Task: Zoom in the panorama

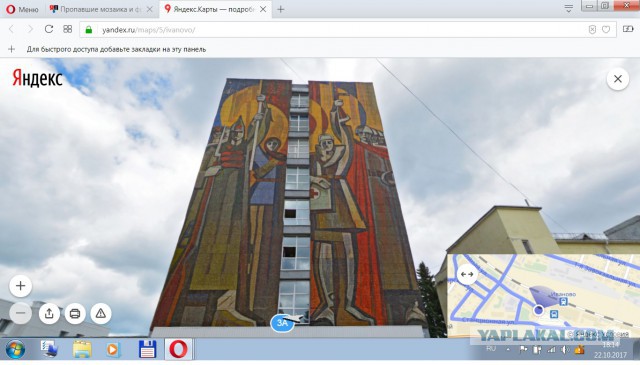Action: tap(20, 286)
